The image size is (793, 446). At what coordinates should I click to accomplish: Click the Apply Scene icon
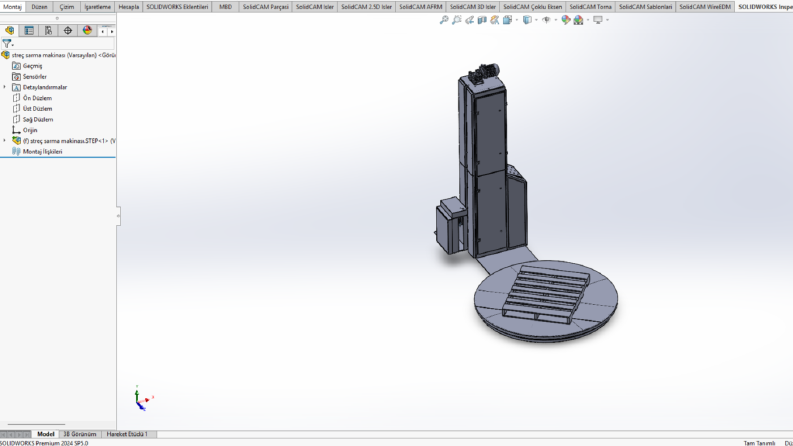pos(579,20)
